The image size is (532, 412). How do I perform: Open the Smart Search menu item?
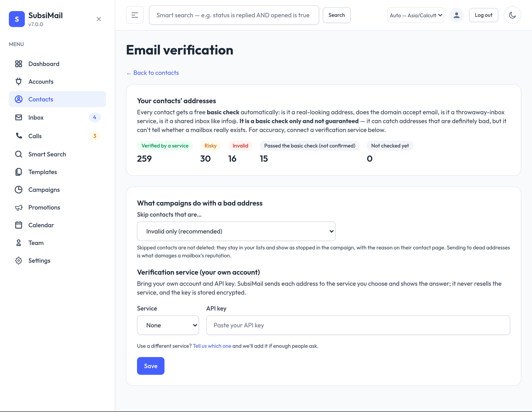click(x=57, y=154)
